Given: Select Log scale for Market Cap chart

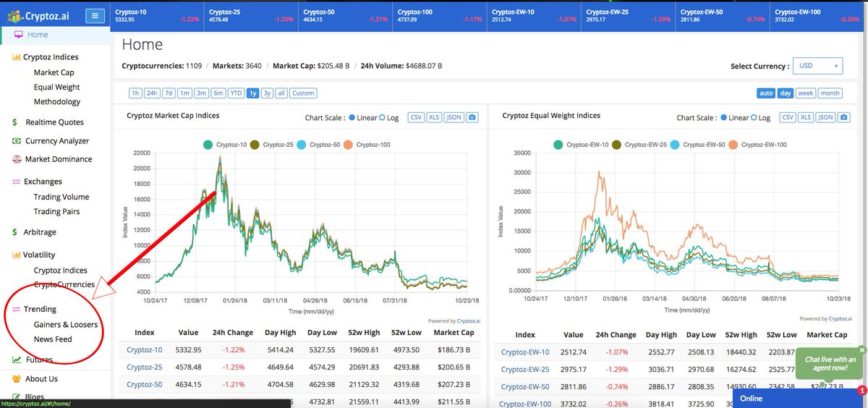Looking at the screenshot, I should (x=383, y=117).
